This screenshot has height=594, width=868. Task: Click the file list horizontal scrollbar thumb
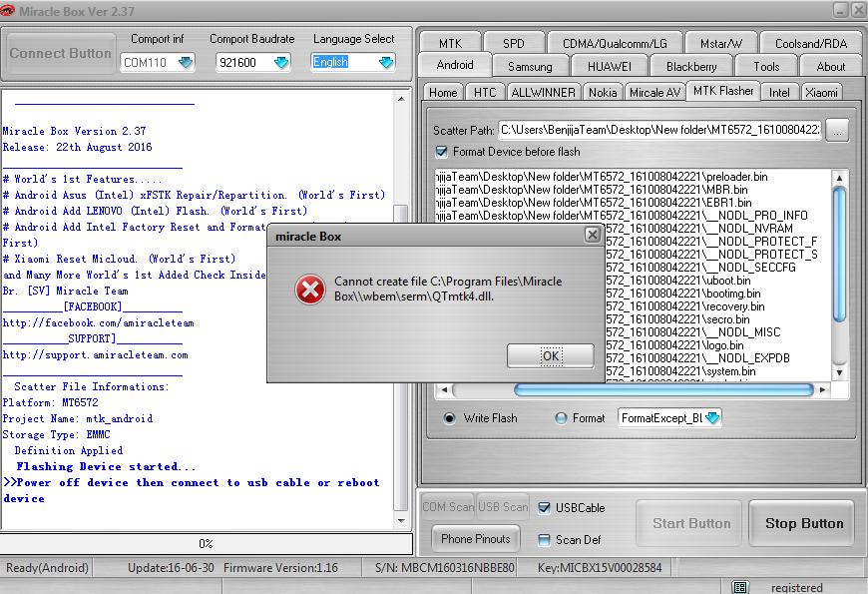click(x=663, y=390)
